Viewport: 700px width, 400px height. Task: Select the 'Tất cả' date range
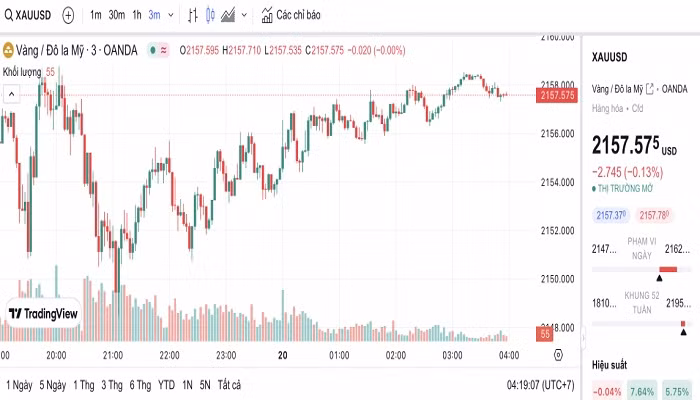(229, 385)
